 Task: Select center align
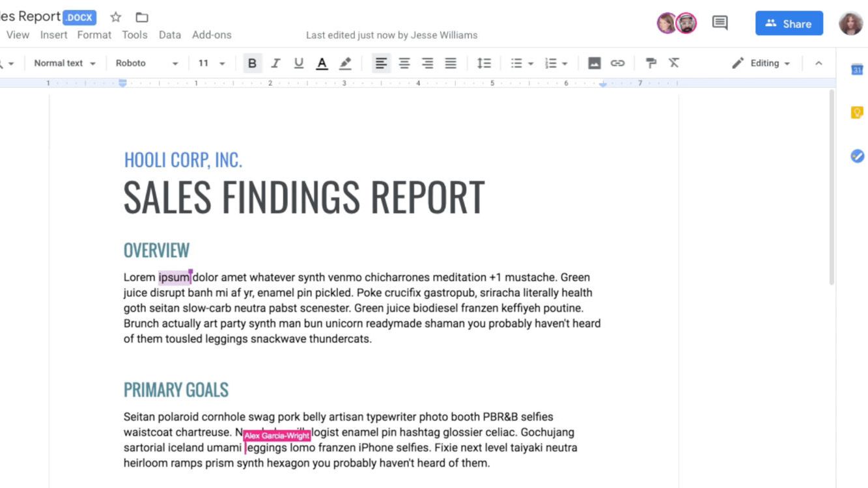pos(404,63)
